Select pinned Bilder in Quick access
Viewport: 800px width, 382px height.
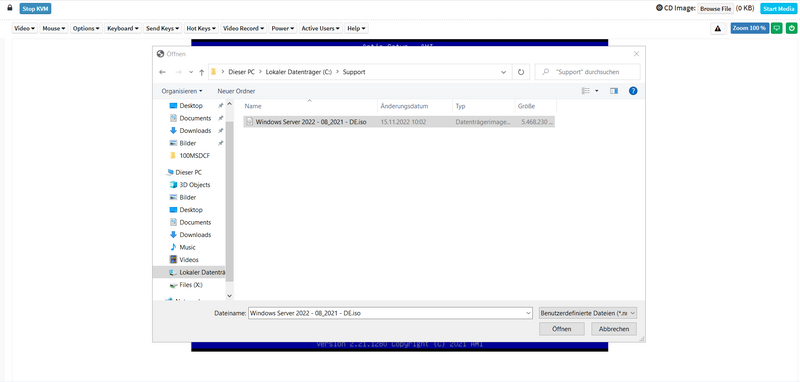[187, 143]
